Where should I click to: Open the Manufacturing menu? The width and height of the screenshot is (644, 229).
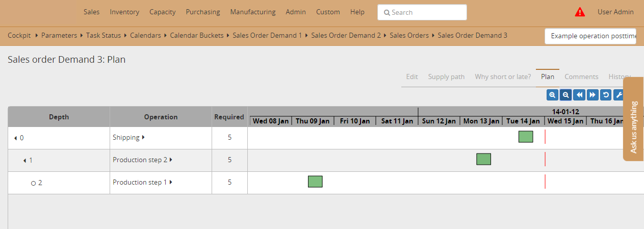click(253, 12)
